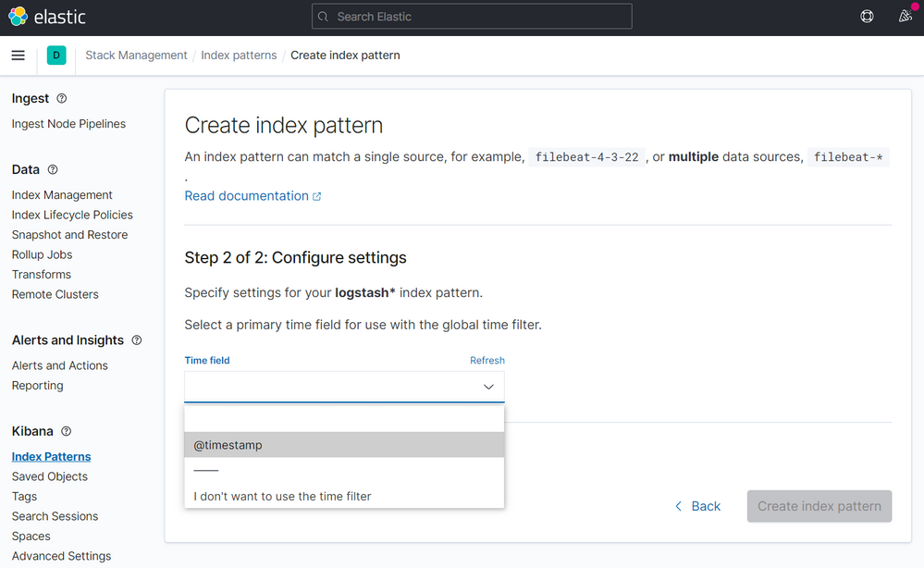Click the Elastic logo
924x568 pixels.
click(x=47, y=17)
